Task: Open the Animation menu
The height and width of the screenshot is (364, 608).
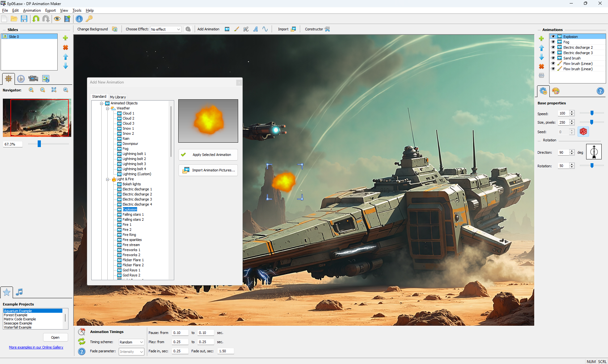Action: pyautogui.click(x=32, y=10)
